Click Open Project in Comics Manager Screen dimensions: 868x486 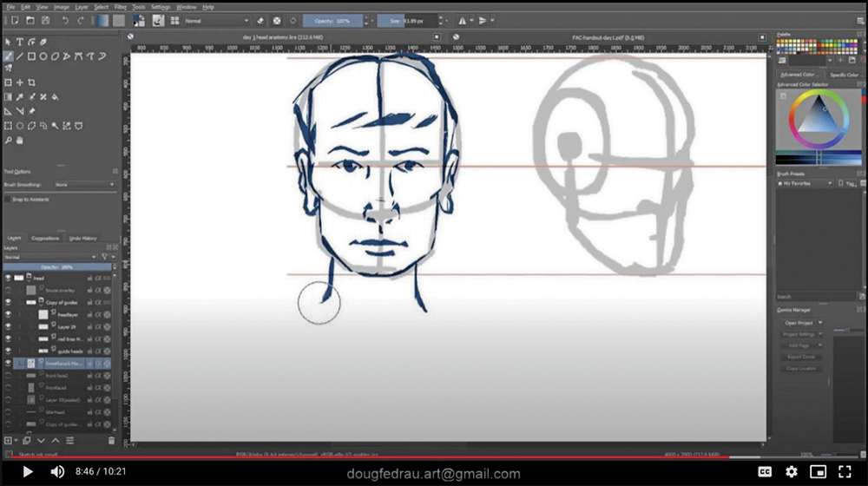point(798,323)
